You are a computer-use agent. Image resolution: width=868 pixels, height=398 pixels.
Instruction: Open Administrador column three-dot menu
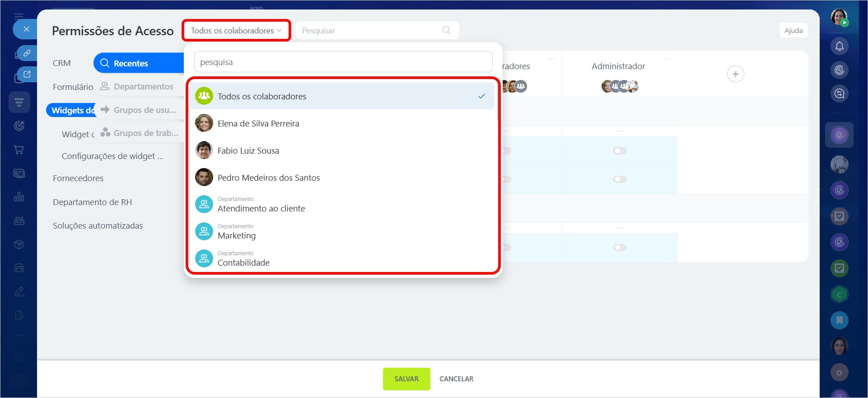[x=666, y=59]
